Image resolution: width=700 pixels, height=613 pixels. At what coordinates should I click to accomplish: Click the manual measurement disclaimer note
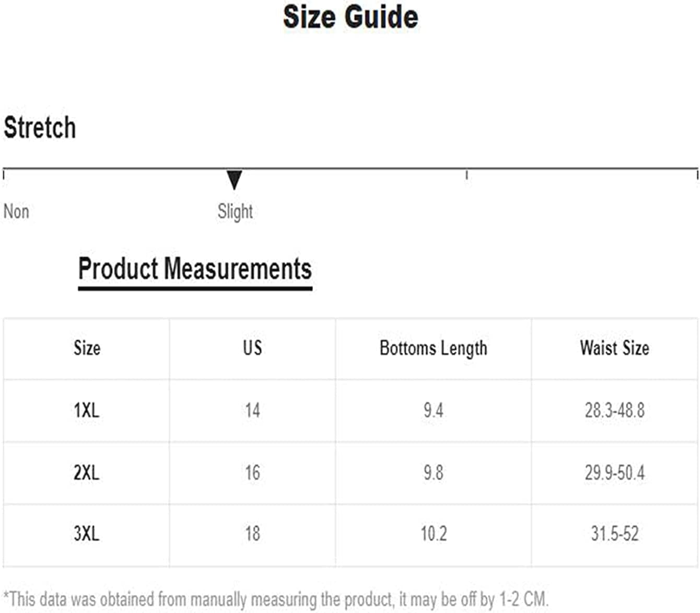click(x=276, y=599)
